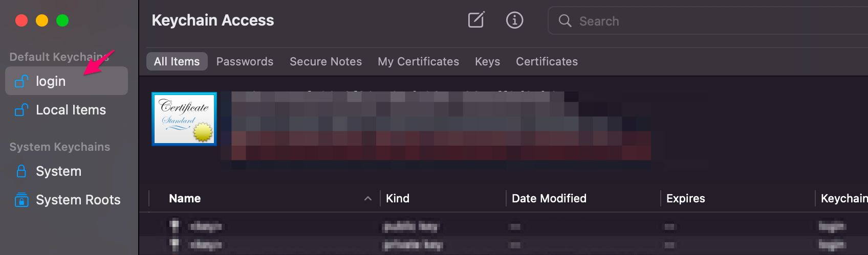The height and width of the screenshot is (255, 868).
Task: Select the Local Items keychain
Action: coord(67,110)
